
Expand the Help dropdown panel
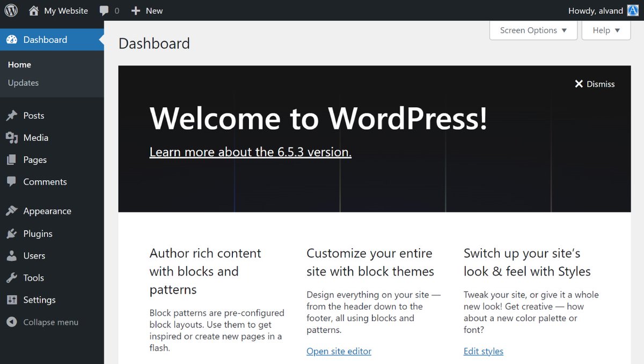tap(605, 30)
